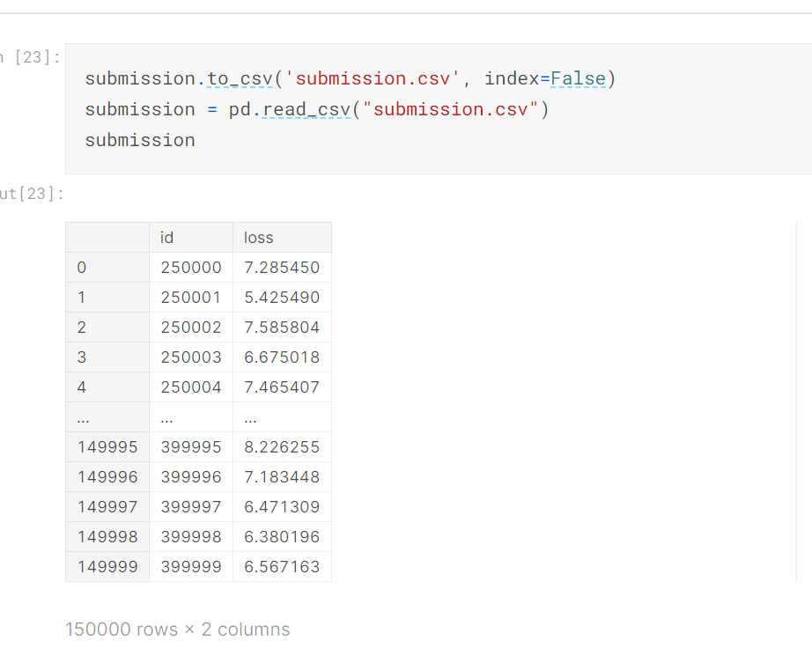Click the cell containing 250000

pyautogui.click(x=190, y=267)
